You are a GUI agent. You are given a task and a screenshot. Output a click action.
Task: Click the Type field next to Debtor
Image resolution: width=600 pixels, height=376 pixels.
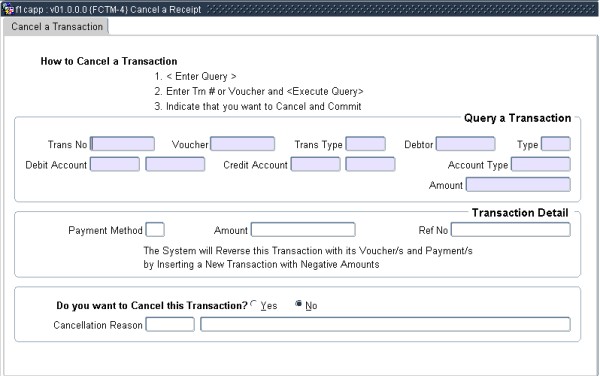556,144
